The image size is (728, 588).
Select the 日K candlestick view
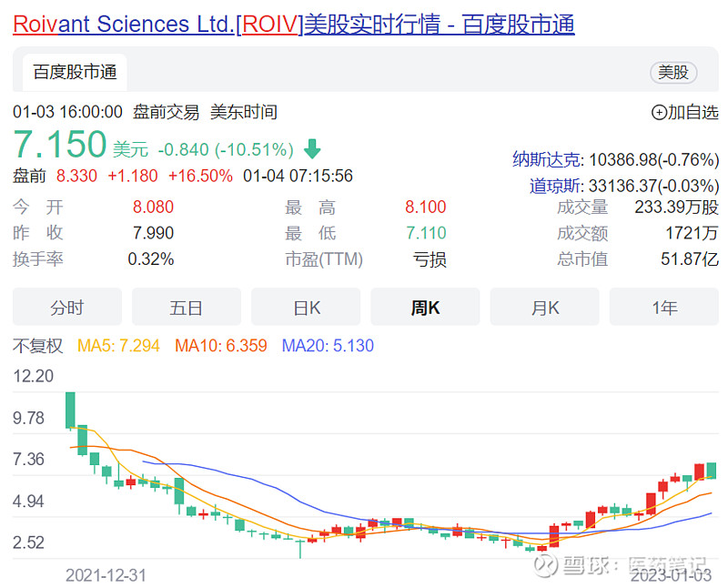[x=305, y=307]
